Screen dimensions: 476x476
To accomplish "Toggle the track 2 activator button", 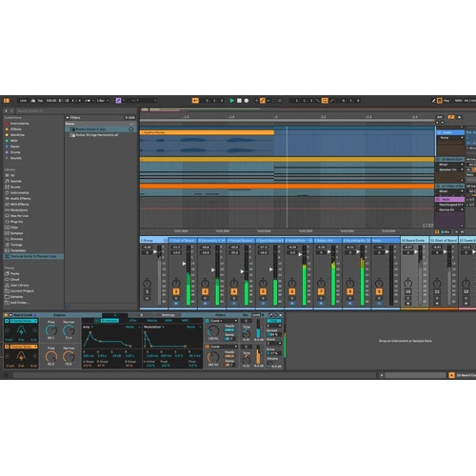I will click(x=176, y=291).
